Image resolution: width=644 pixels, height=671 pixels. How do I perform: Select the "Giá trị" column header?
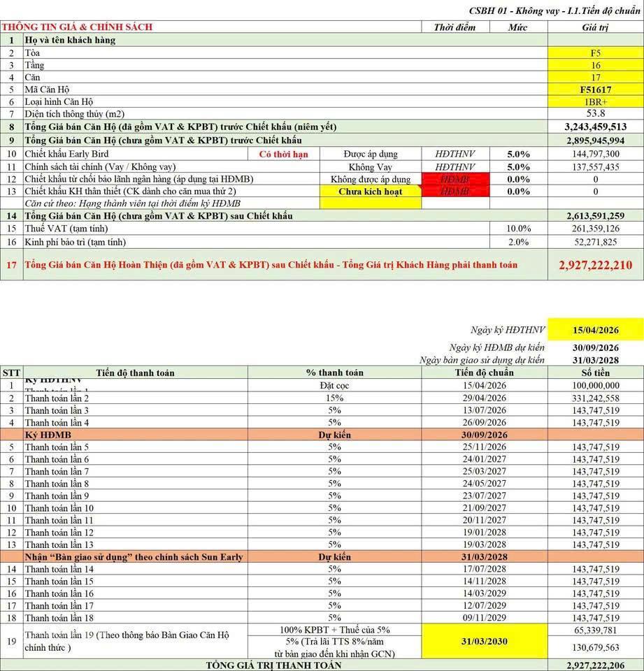596,27
